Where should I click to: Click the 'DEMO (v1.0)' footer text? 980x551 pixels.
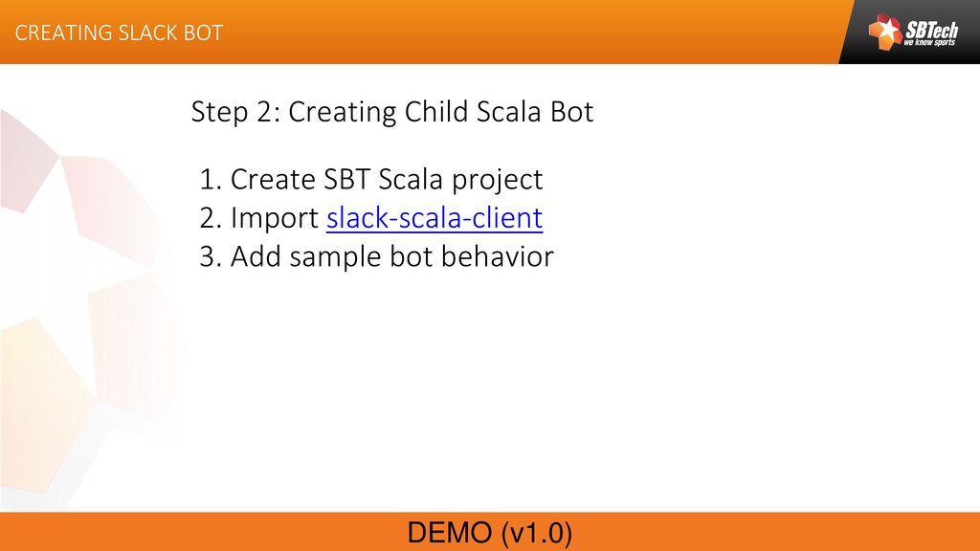[490, 533]
